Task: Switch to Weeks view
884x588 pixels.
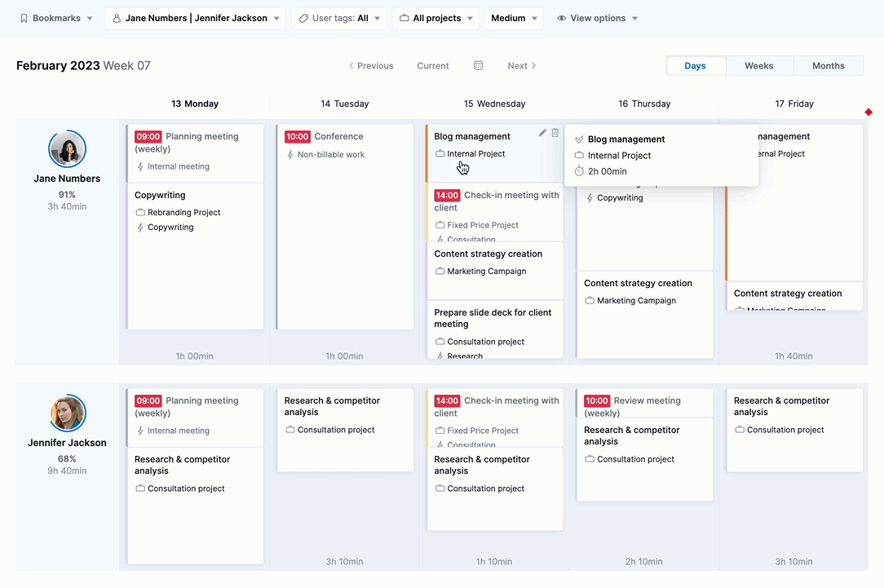Action: click(x=759, y=66)
